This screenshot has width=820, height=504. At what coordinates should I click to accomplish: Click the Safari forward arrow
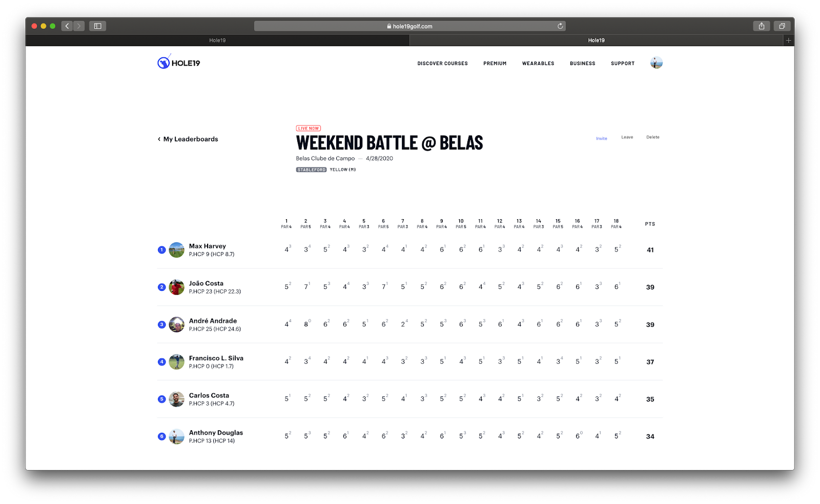pos(79,26)
